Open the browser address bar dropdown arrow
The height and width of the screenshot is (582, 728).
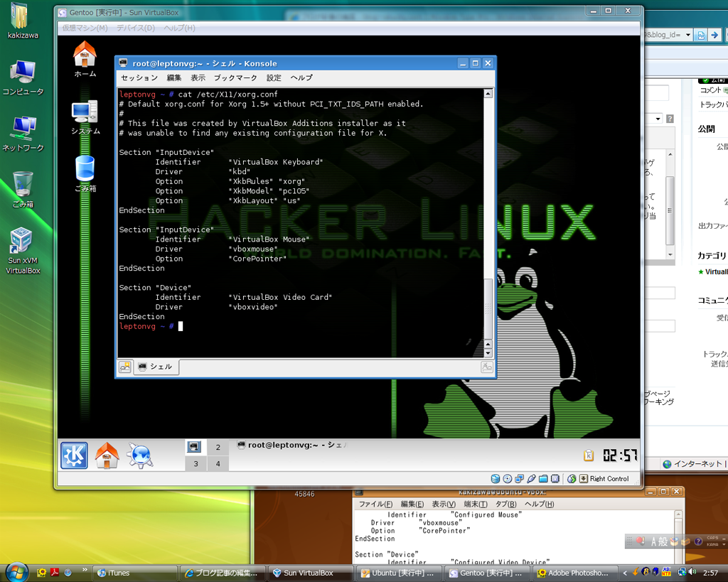click(x=688, y=35)
